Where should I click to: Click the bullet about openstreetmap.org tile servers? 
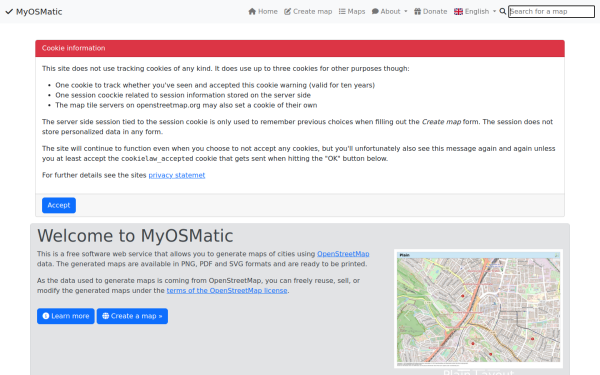pyautogui.click(x=186, y=105)
